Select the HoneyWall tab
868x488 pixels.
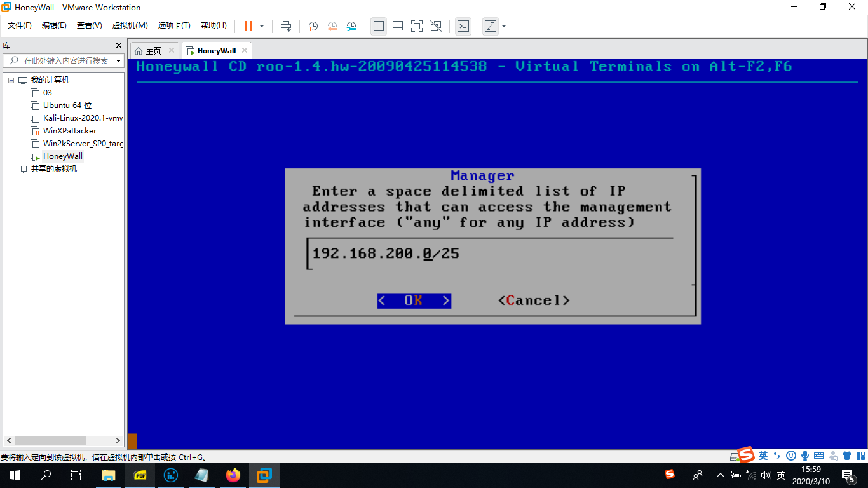click(x=216, y=51)
